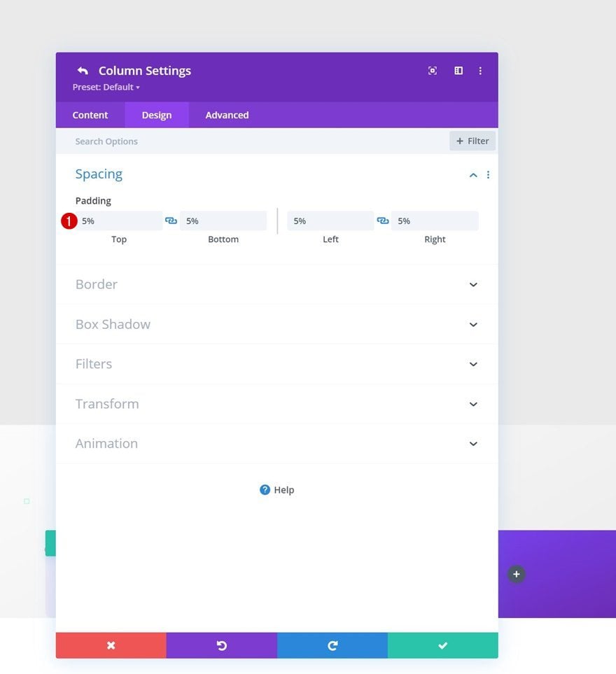616x674 pixels.
Task: Click the snap to sidebar icon
Action: 458,71
